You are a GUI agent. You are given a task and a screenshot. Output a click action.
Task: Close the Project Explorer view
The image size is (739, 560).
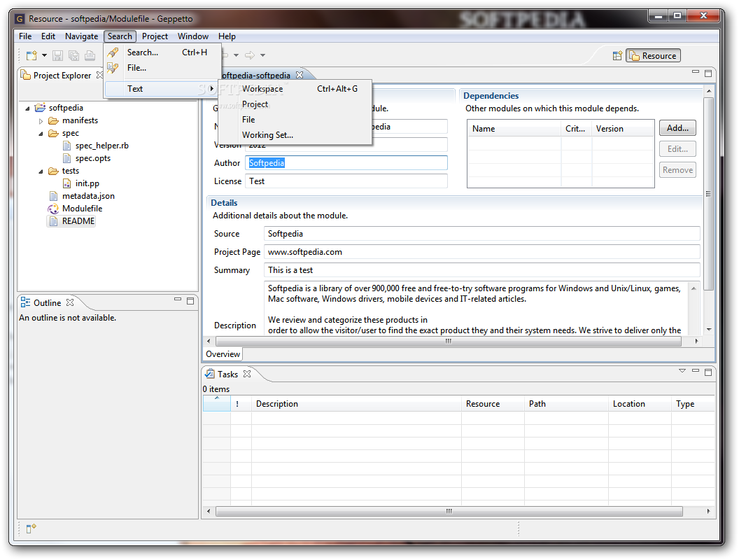pos(99,75)
